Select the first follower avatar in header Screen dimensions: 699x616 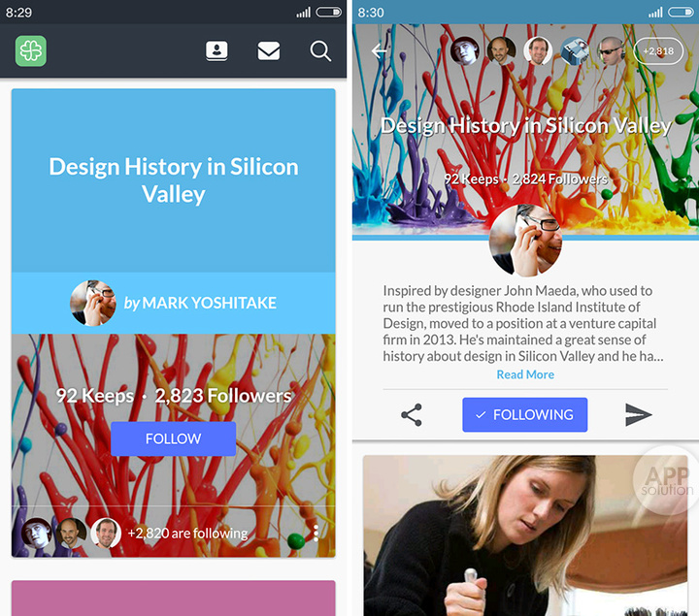tap(464, 51)
